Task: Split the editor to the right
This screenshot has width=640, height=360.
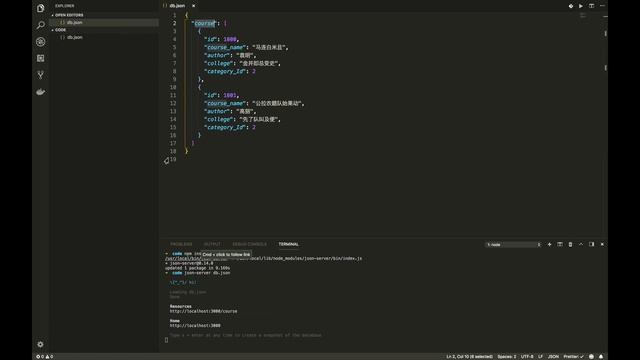Action: point(591,6)
